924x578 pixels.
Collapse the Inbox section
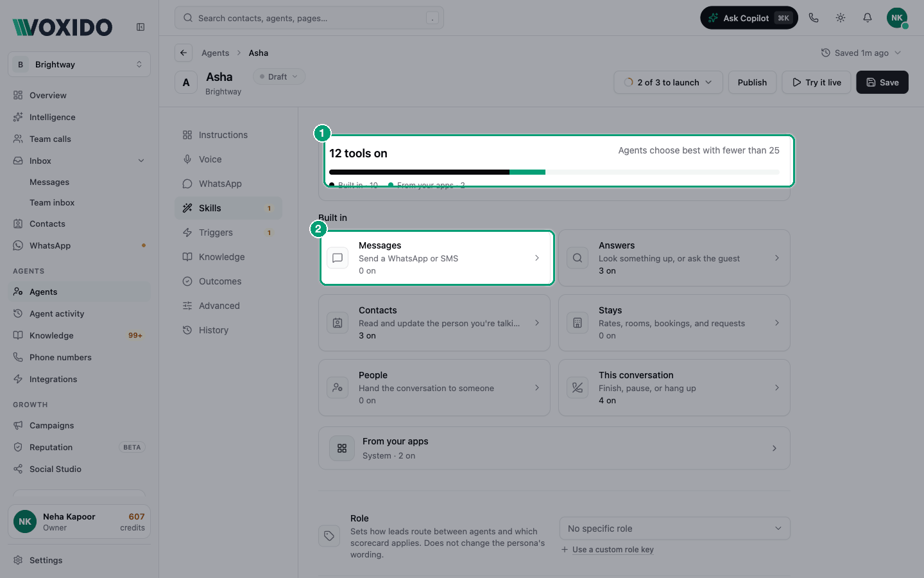(x=141, y=161)
